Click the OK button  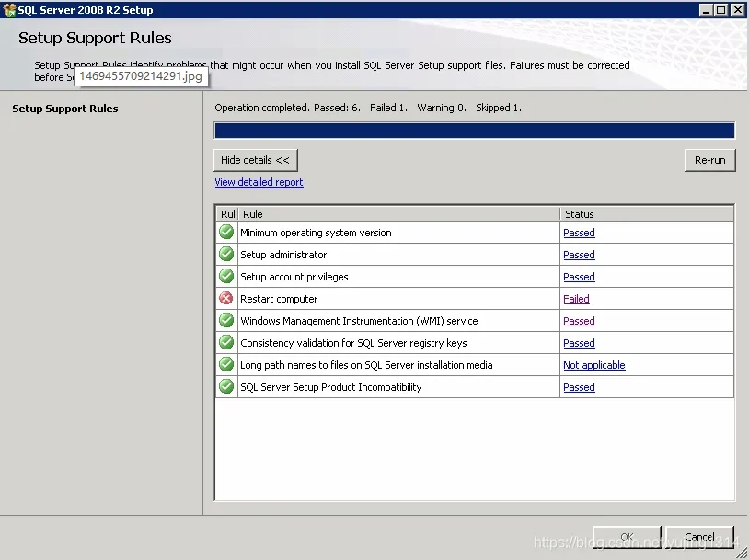[627, 537]
